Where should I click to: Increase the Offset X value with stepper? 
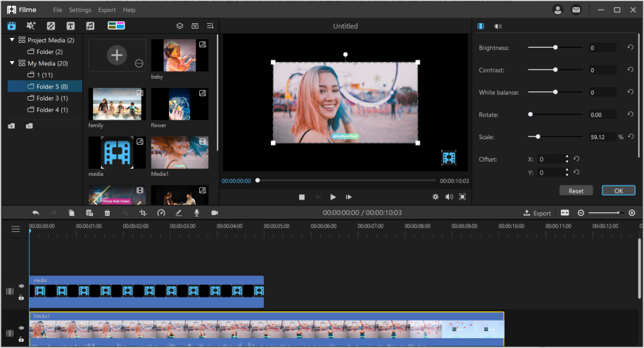tap(567, 157)
